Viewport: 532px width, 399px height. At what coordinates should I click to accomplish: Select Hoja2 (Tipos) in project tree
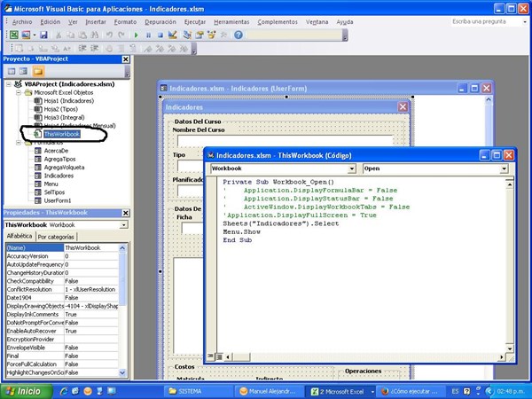coord(61,109)
